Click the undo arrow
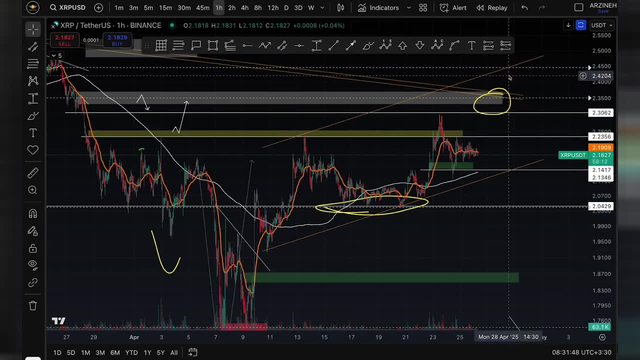 point(524,8)
